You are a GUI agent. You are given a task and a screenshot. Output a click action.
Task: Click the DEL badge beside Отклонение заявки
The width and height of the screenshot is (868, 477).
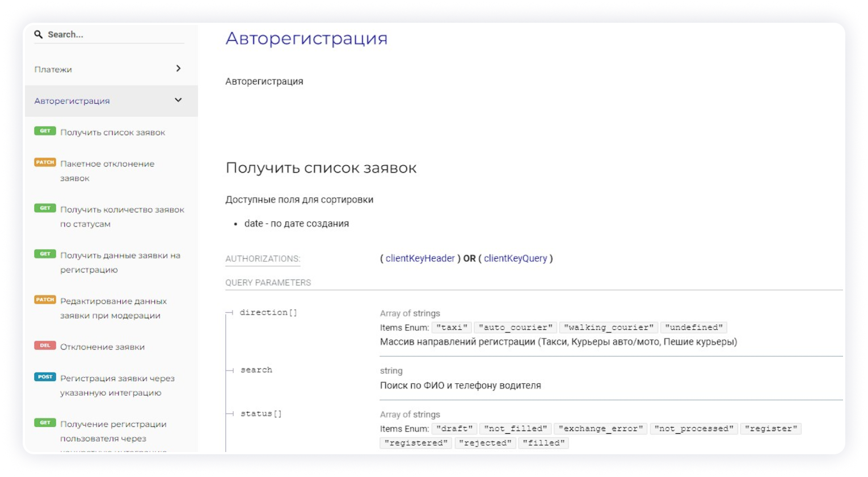45,345
